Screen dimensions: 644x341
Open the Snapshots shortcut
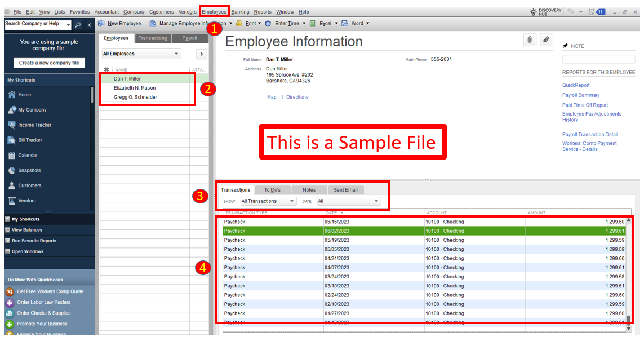[x=24, y=170]
